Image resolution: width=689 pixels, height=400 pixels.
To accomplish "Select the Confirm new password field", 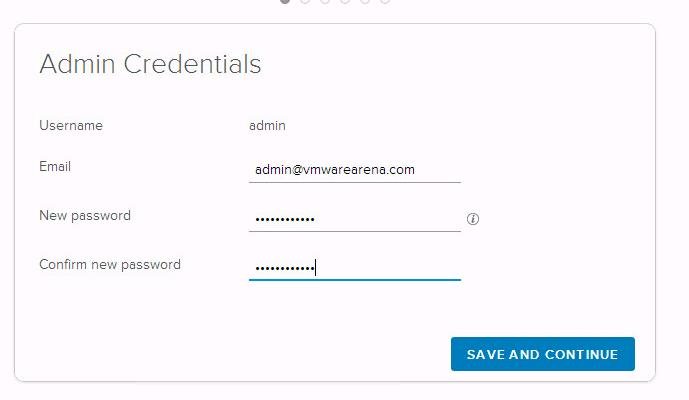I will 354,267.
